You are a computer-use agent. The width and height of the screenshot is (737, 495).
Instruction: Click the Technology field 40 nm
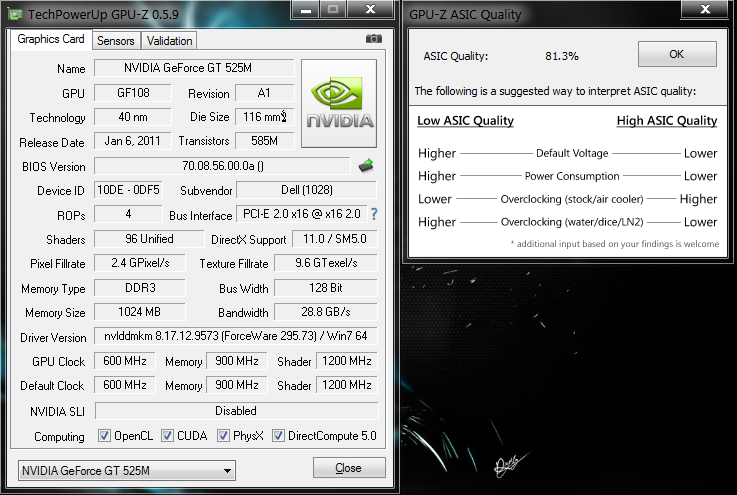coord(133,117)
